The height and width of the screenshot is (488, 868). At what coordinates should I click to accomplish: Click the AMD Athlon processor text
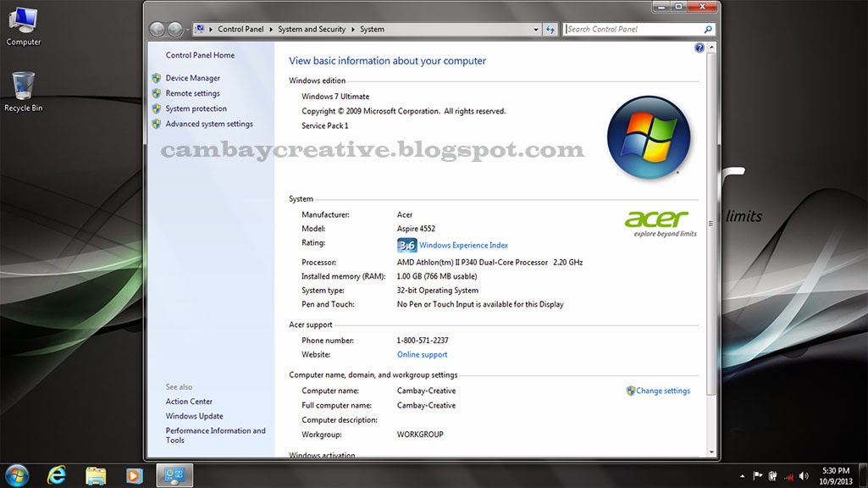(x=489, y=263)
